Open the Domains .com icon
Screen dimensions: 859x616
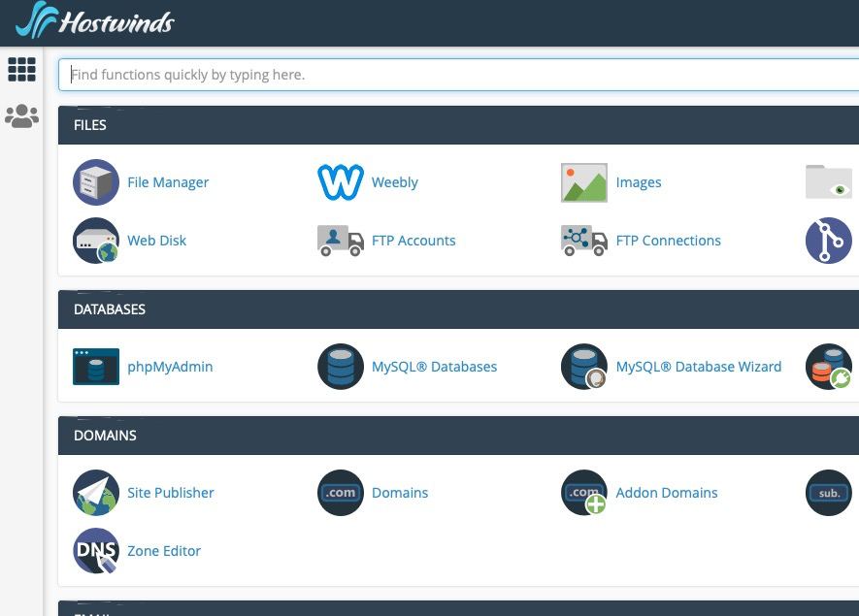click(x=341, y=493)
